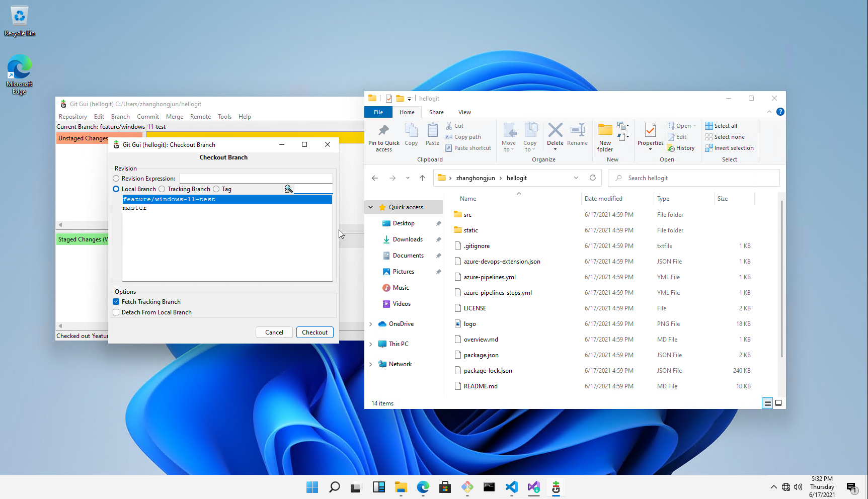Click Copy path in Clipboard group
The height and width of the screenshot is (499, 868).
[463, 137]
